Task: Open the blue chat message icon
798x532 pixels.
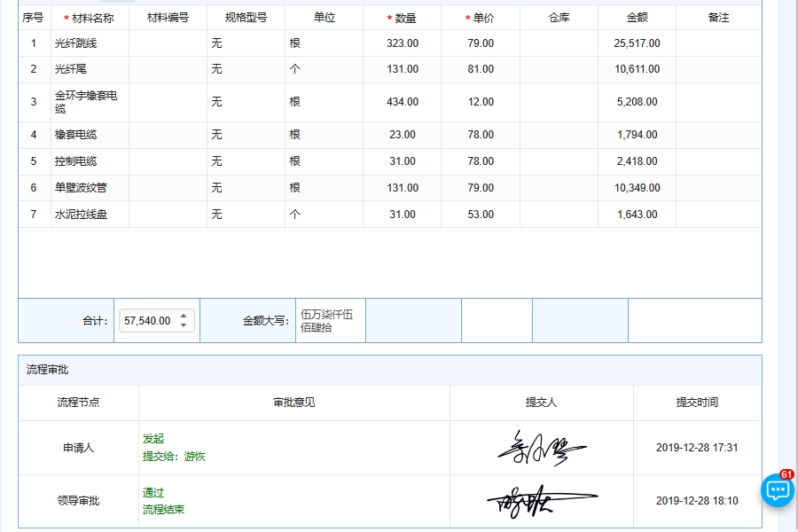Action: coord(776,489)
